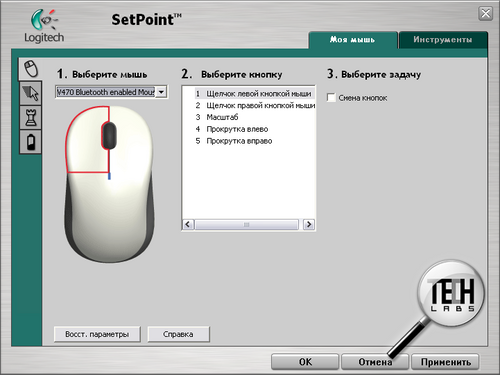Enable the Смена кнопок checkbox
500x375 pixels.
click(x=331, y=98)
